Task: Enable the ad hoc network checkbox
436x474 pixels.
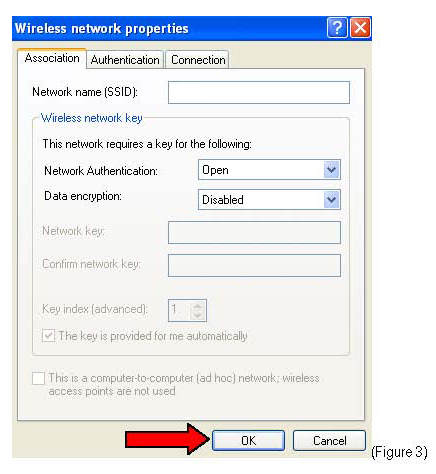Action: click(x=38, y=378)
